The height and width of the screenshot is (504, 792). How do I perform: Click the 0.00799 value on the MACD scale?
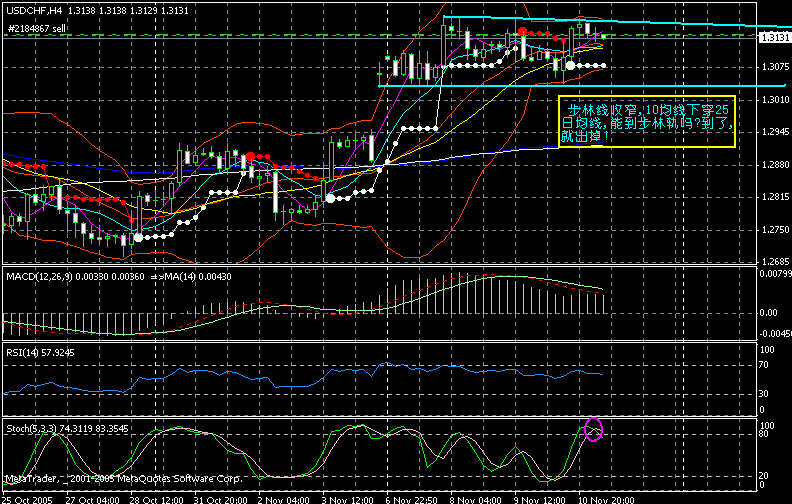click(x=773, y=273)
